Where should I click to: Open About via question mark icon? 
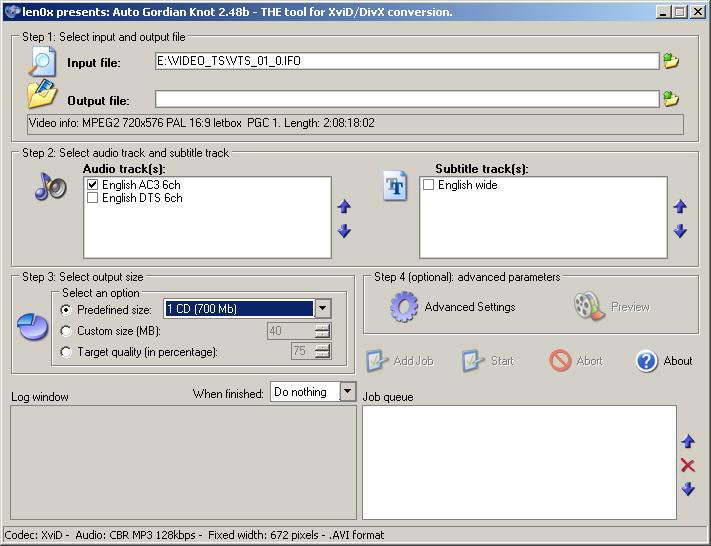tap(646, 361)
